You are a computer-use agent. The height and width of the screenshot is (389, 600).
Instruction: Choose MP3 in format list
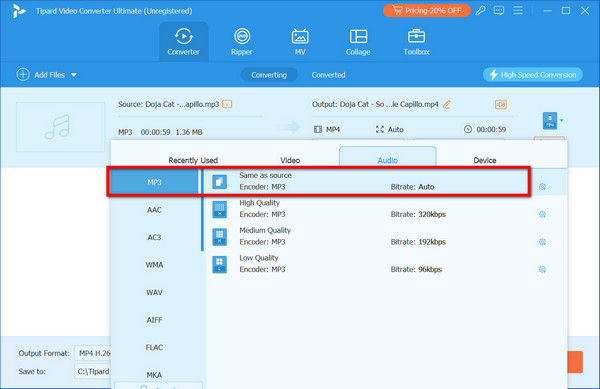[155, 182]
